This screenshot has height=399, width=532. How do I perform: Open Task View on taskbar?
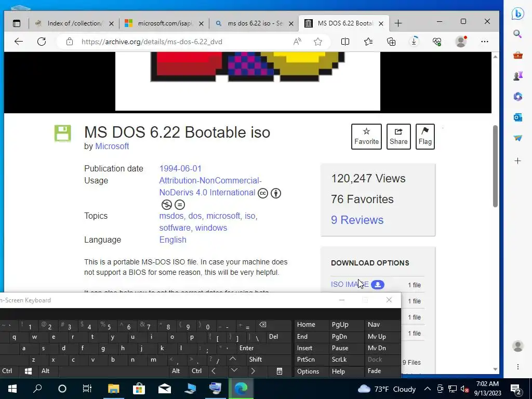87,389
